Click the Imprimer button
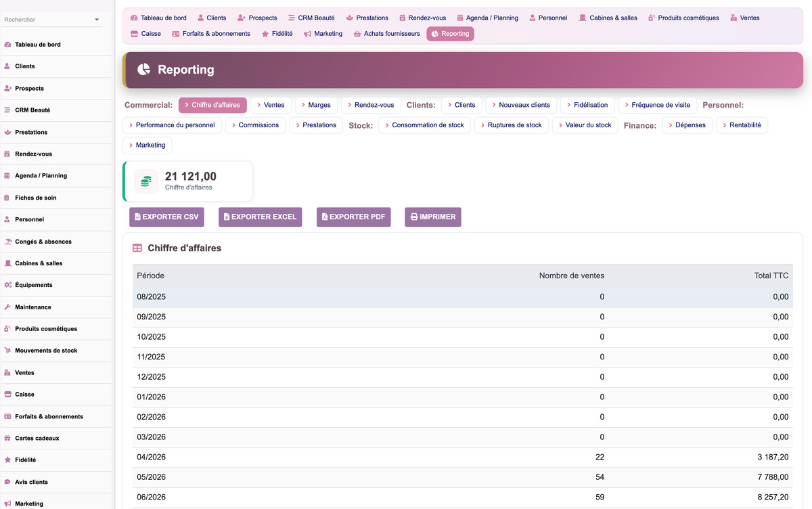Viewport: 812px width, 509px height. [x=433, y=217]
